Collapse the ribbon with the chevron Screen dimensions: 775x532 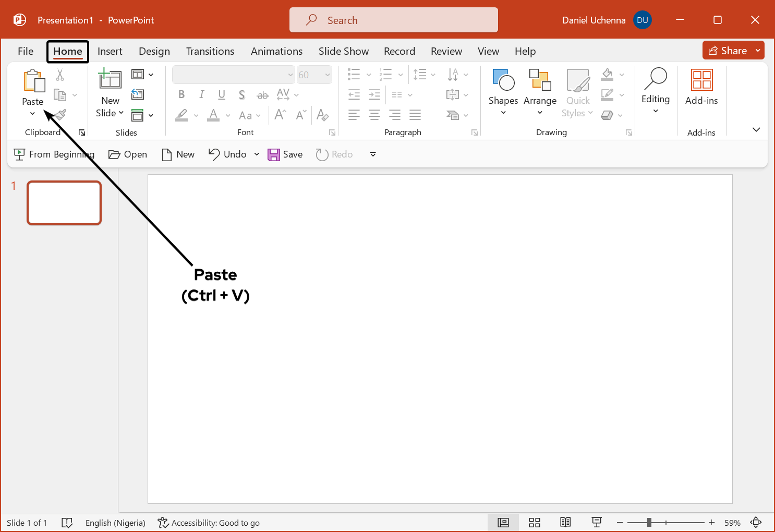pyautogui.click(x=756, y=129)
